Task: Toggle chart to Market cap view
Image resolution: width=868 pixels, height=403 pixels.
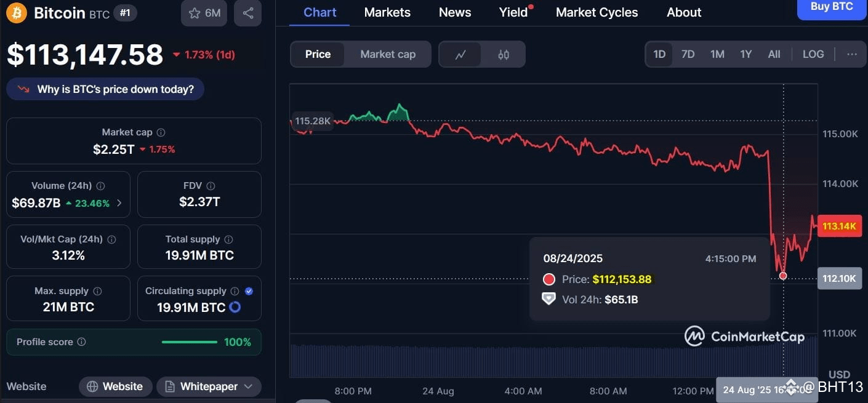Action: [388, 54]
